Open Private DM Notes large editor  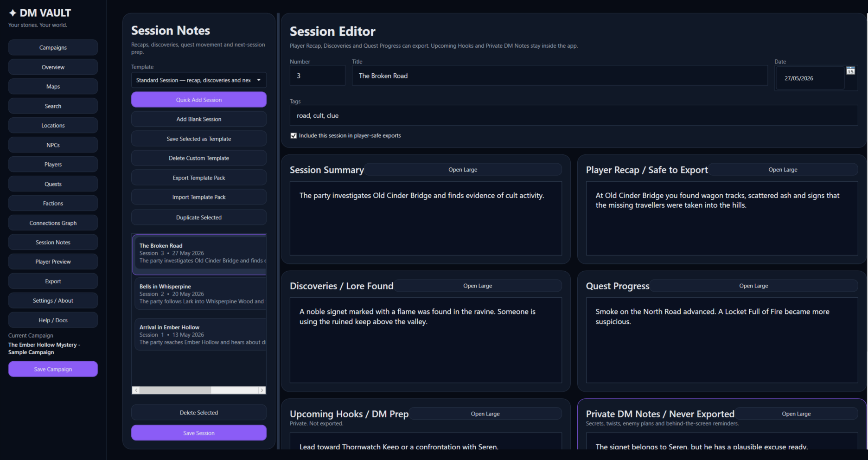[x=796, y=414]
